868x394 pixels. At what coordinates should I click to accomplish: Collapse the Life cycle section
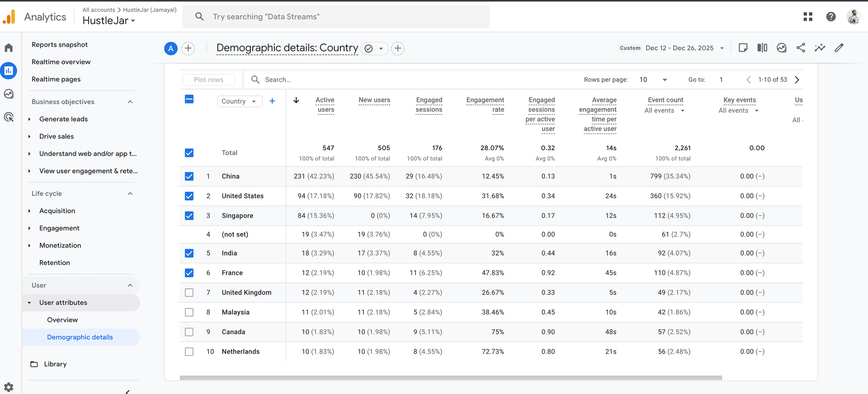click(130, 194)
